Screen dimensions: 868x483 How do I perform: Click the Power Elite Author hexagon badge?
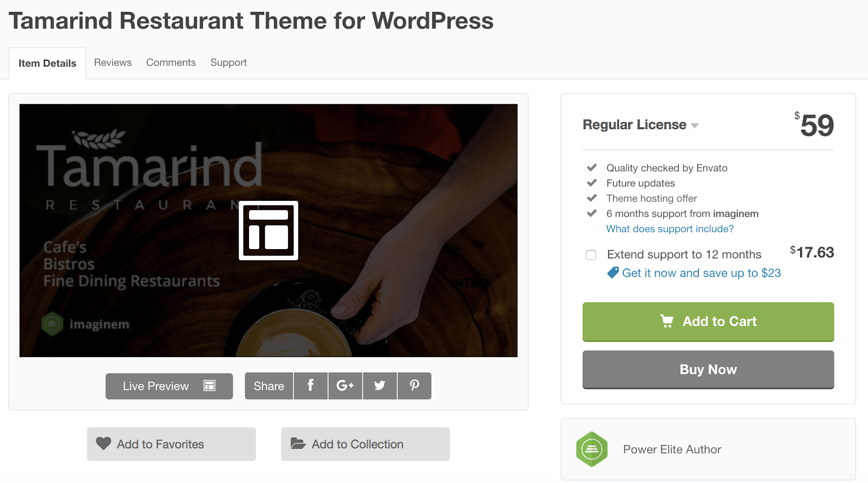[x=592, y=449]
